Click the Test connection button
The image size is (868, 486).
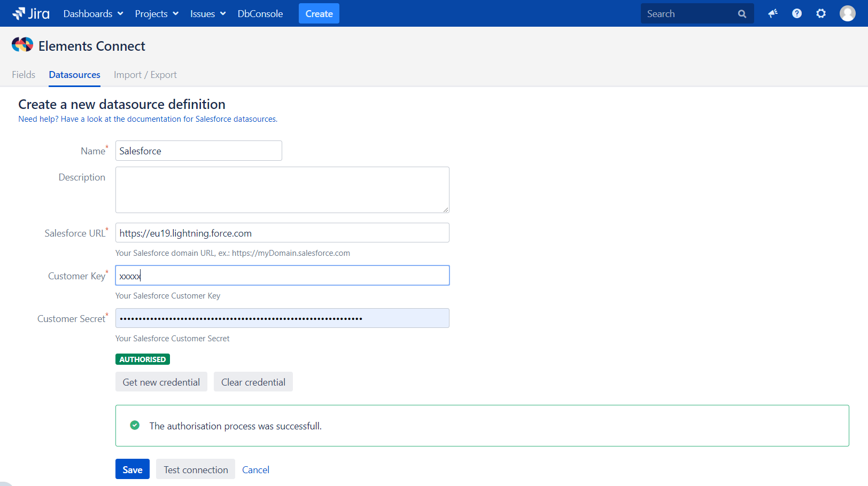(x=196, y=469)
